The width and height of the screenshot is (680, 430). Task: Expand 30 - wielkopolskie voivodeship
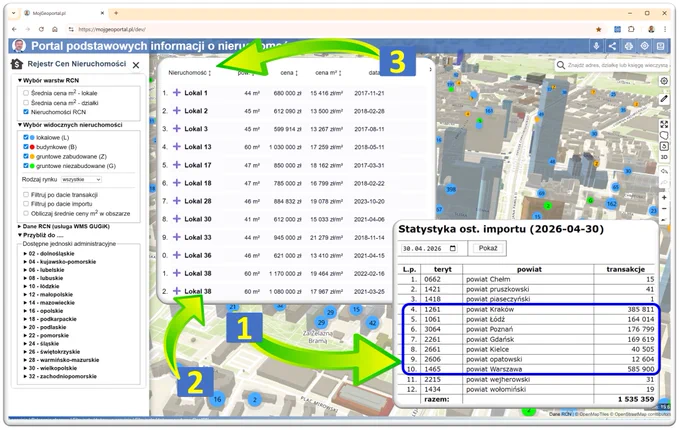50,368
